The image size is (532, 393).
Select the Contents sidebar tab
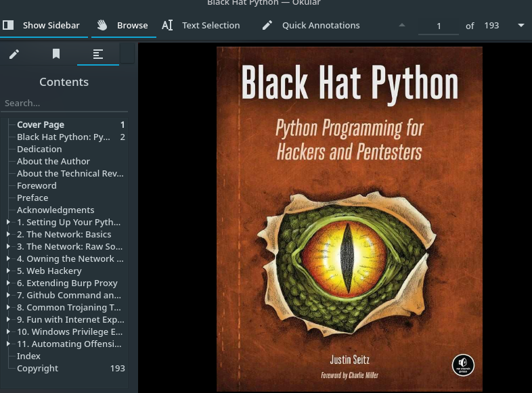tap(98, 54)
